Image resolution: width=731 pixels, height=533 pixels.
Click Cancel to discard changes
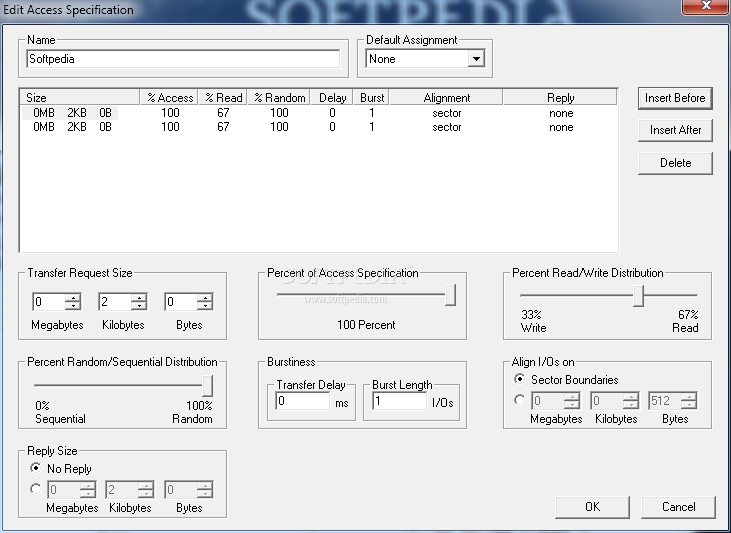point(678,507)
